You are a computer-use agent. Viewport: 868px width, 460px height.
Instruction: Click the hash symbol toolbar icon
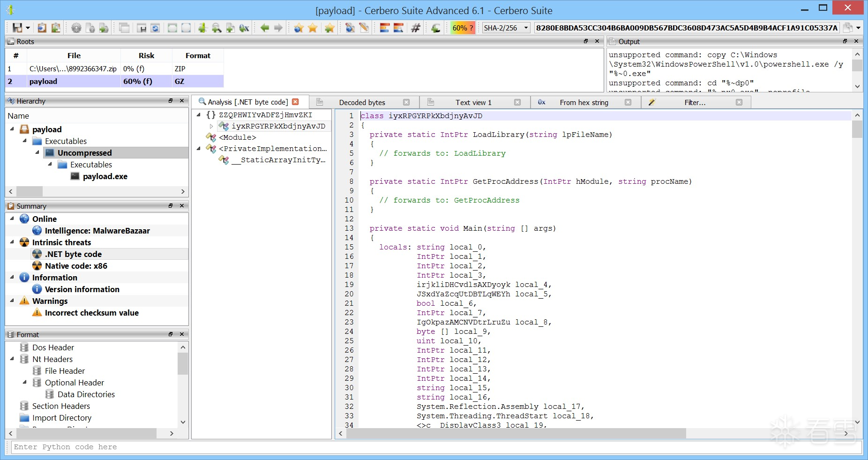pos(415,28)
